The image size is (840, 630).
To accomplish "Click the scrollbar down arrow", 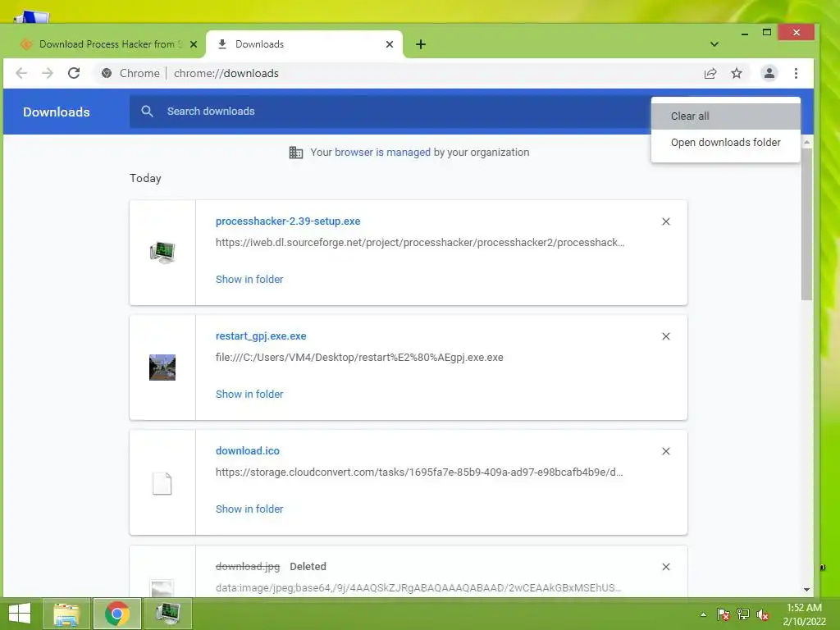I will click(807, 589).
